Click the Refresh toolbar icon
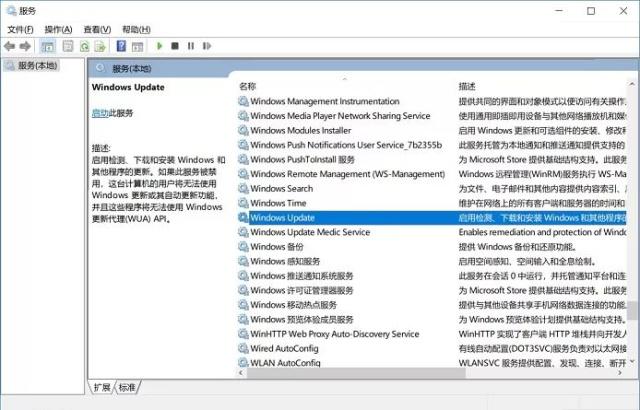Screen dimensions: 640x410 [x=85, y=46]
